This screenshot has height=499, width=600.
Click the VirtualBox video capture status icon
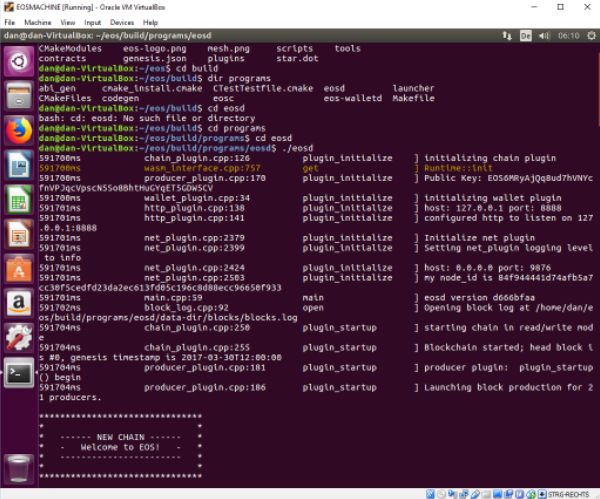coord(508,494)
